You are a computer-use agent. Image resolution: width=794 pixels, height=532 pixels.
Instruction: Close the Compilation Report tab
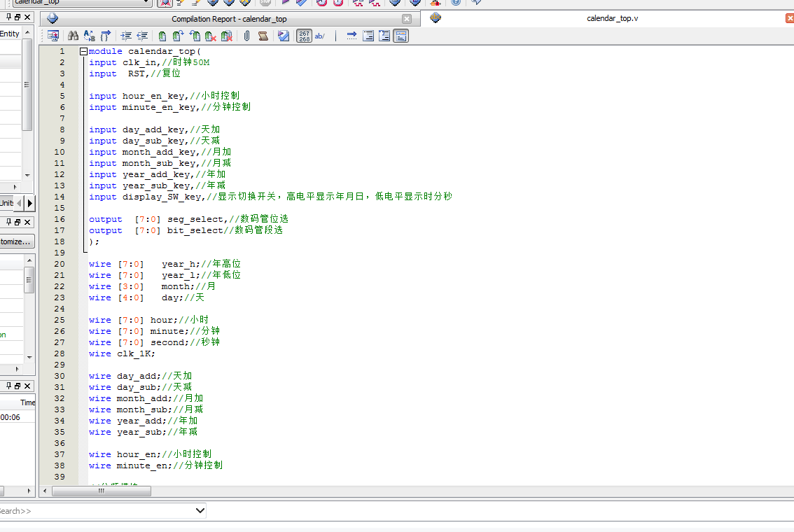(407, 19)
